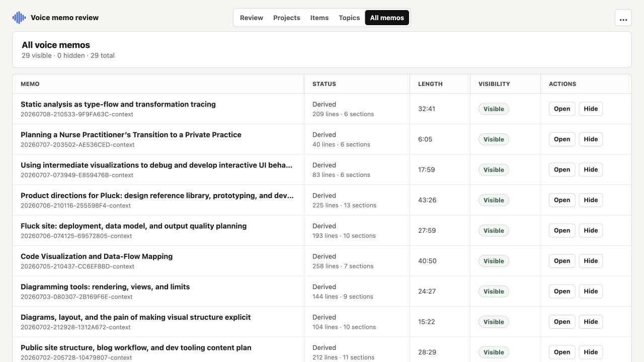Select memo title Static analysis as type-flow
The height and width of the screenshot is (362, 644).
118,104
